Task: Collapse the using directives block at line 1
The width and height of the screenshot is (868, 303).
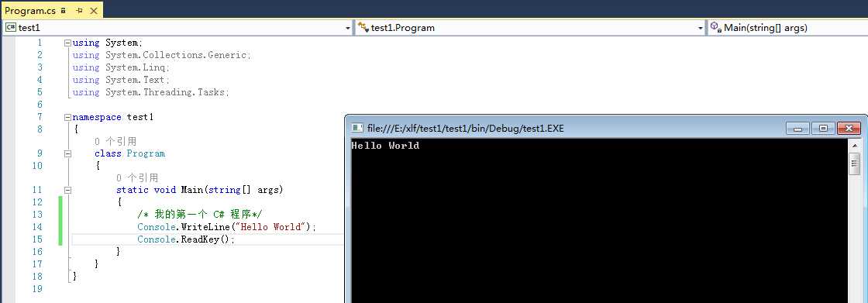Action: click(67, 43)
